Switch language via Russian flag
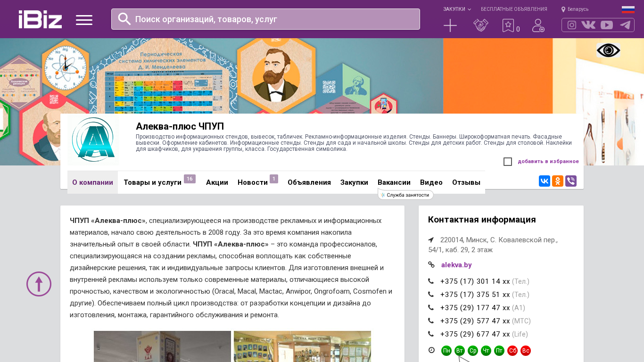Viewport: 644px width, 362px height. (628, 9)
